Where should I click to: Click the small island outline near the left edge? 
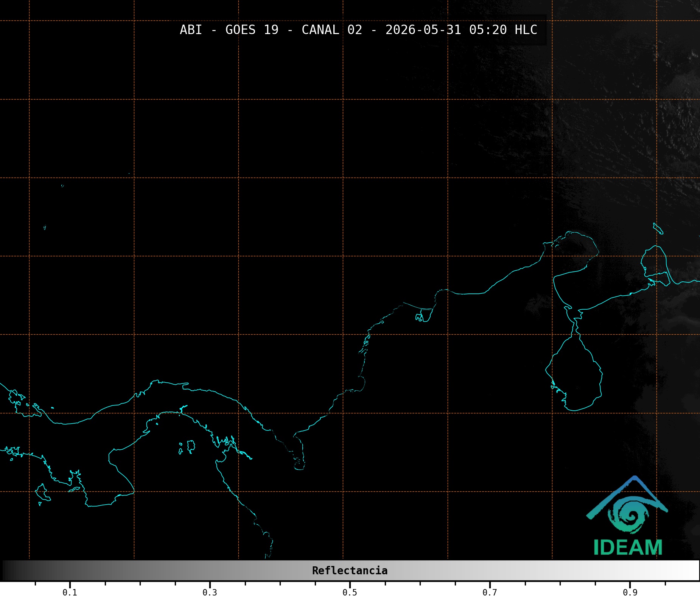pyautogui.click(x=45, y=227)
